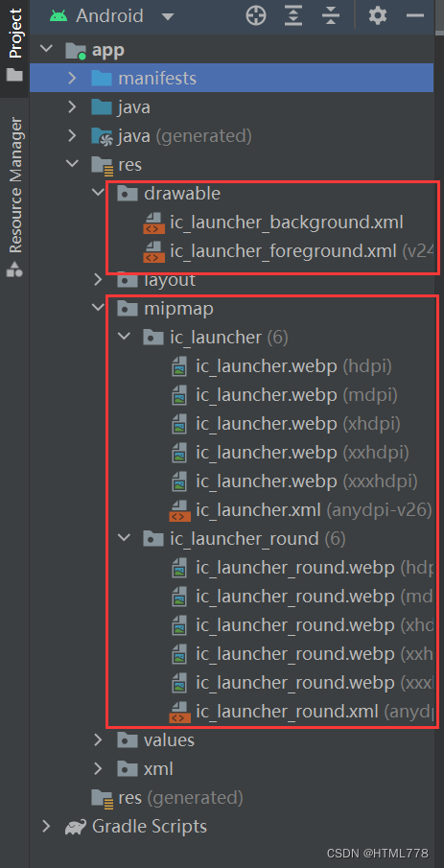Expand the xml folder chevron
Viewport: 444px width, 868px height.
click(98, 768)
